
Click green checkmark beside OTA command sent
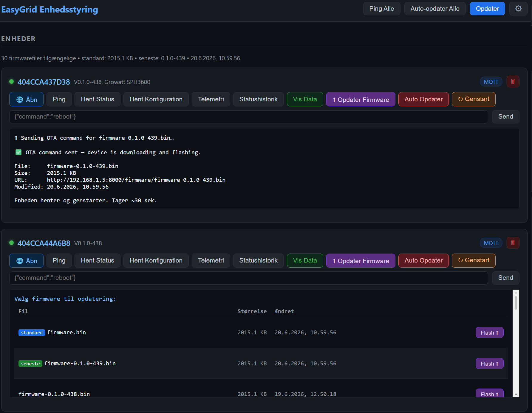click(x=18, y=152)
